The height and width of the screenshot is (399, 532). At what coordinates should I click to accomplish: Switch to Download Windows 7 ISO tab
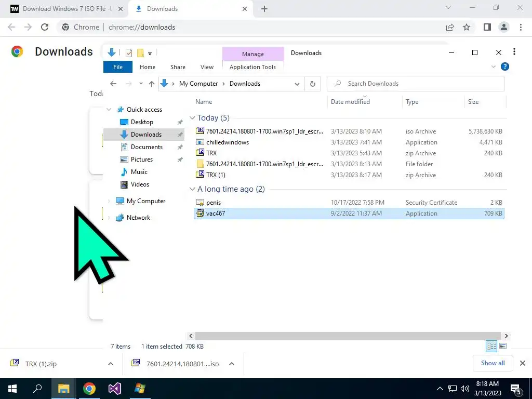tap(67, 9)
